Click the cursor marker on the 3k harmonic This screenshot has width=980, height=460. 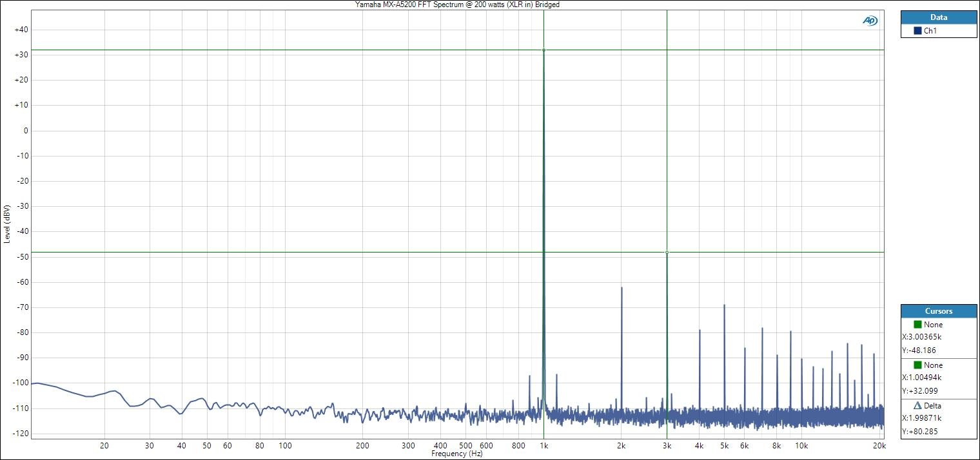click(667, 253)
